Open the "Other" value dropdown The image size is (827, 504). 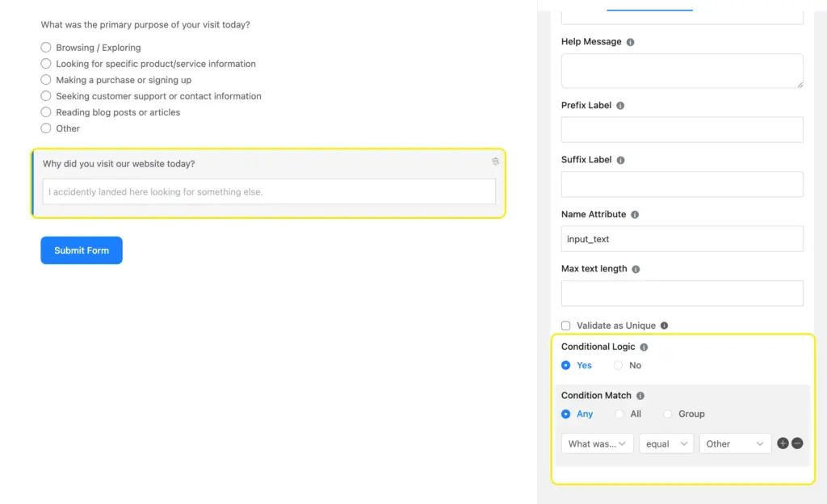[x=734, y=443]
